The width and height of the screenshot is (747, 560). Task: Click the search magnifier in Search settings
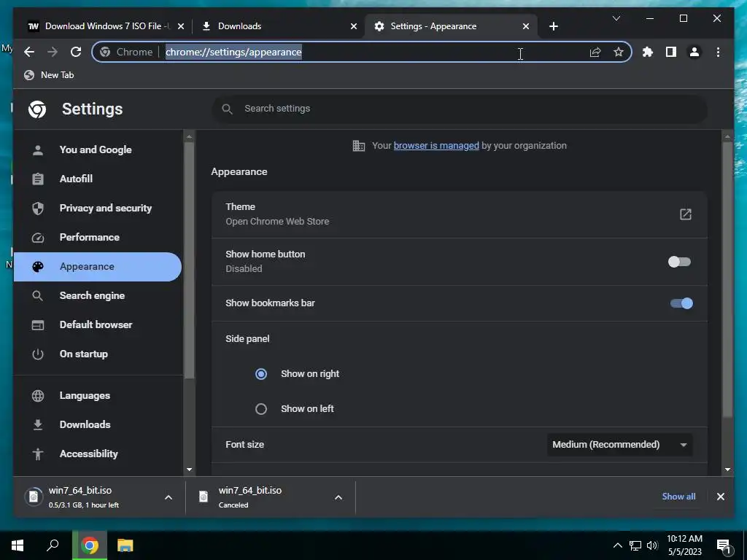[x=228, y=109]
